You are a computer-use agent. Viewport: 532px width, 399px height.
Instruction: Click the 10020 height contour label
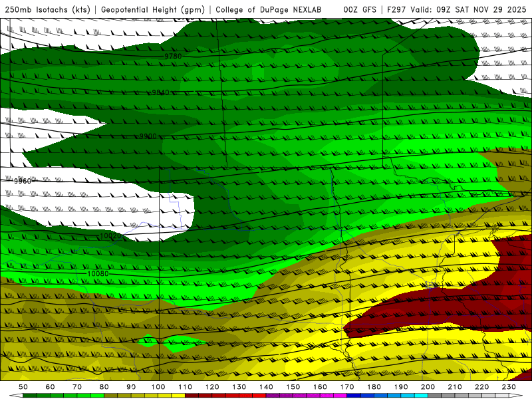pos(110,235)
